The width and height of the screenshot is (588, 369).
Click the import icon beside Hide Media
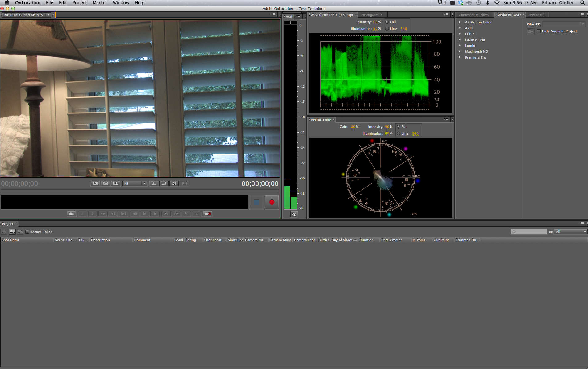(x=531, y=31)
